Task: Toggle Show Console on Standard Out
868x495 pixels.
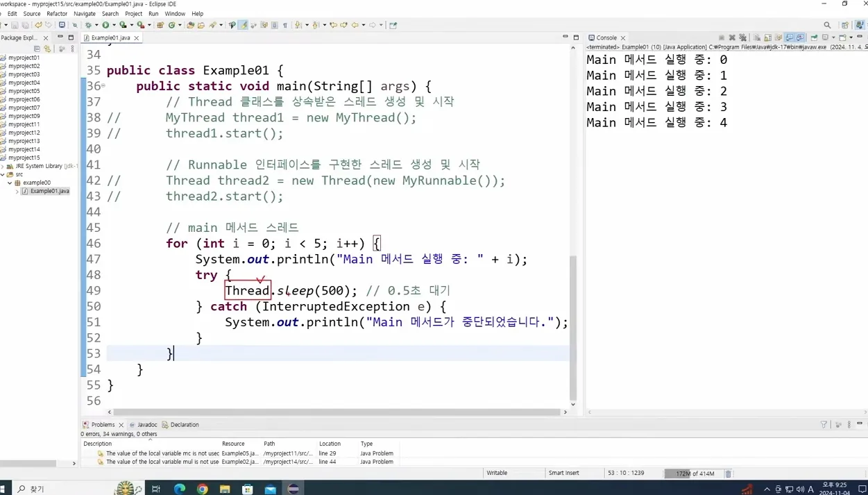Action: click(x=790, y=37)
